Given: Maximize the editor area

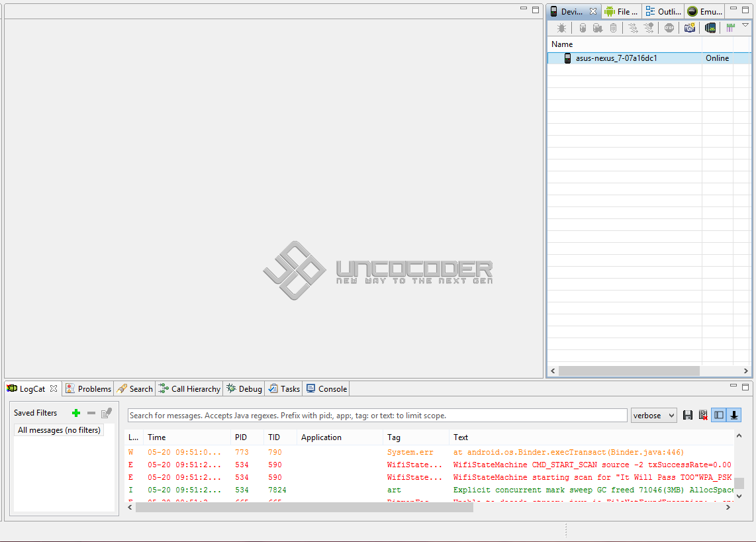Looking at the screenshot, I should tap(535, 10).
